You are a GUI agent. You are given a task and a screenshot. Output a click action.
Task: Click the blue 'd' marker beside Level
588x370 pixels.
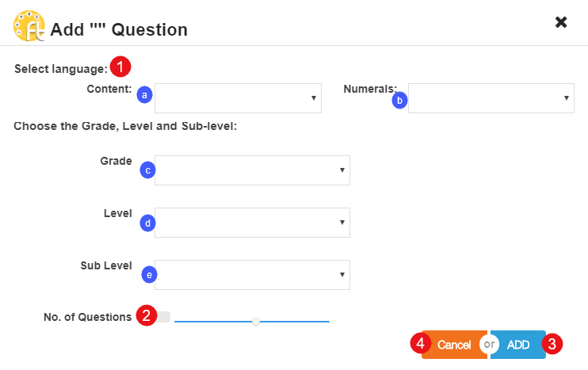(147, 223)
